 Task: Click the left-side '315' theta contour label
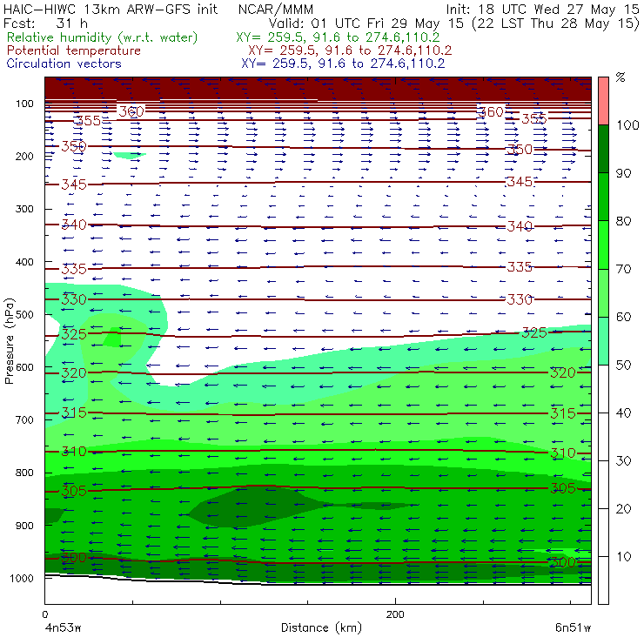coord(74,413)
